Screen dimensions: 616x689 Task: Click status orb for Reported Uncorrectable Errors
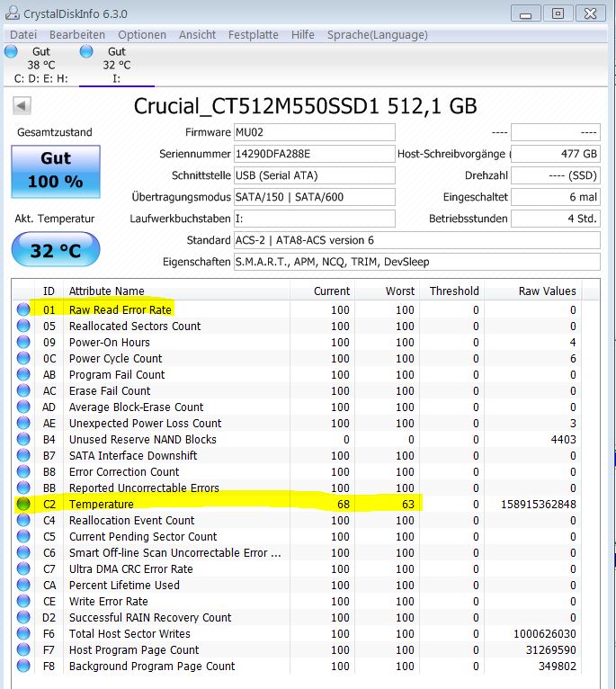(23, 488)
